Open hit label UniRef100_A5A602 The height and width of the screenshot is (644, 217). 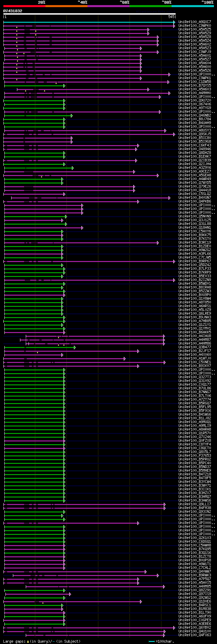(195, 45)
